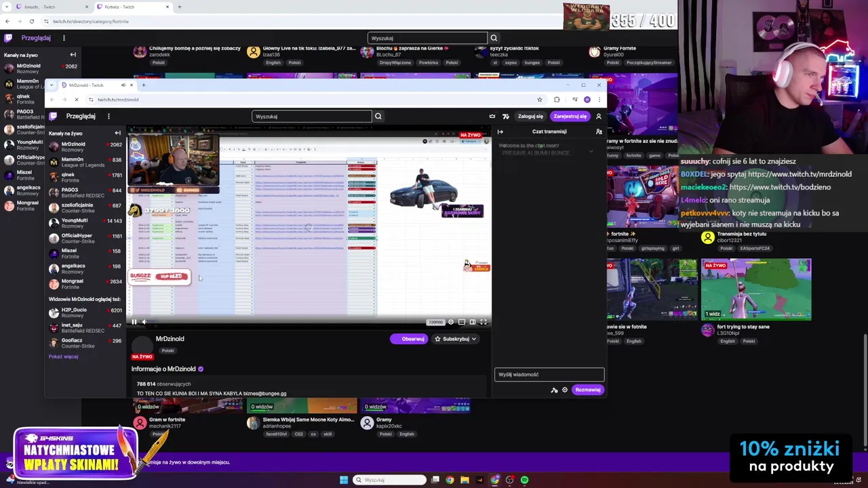Click the search magnifier in background Twitch window

tap(494, 38)
